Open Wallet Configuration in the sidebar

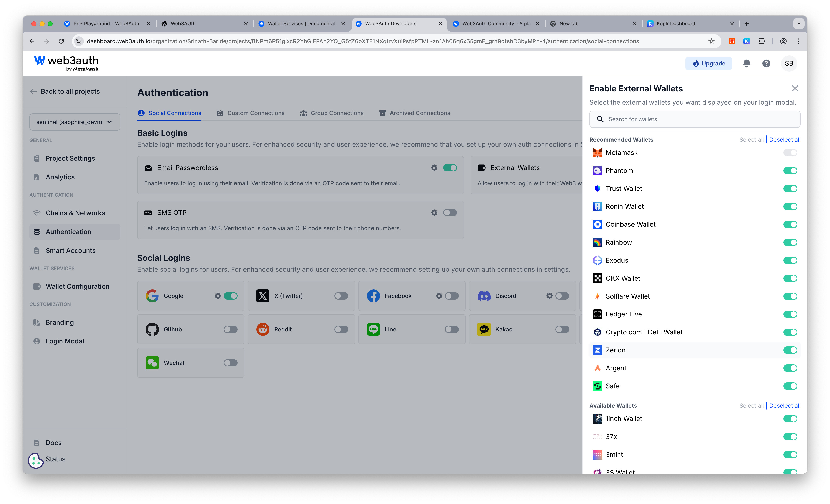coord(75,286)
